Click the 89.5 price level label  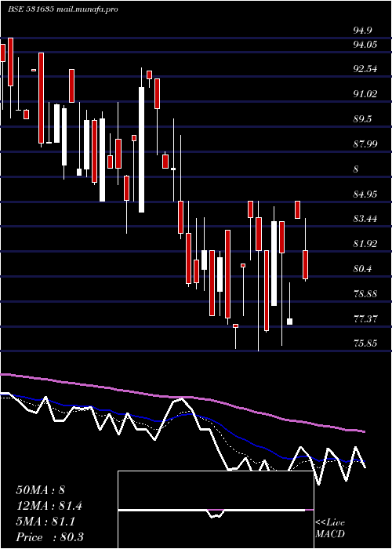coord(362,119)
